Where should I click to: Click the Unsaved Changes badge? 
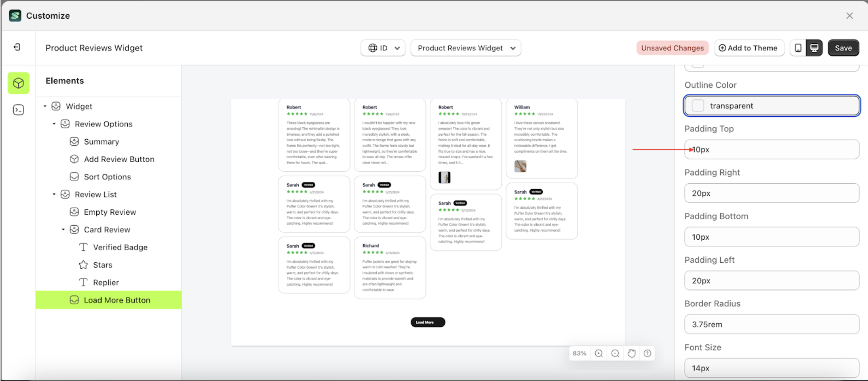(672, 48)
